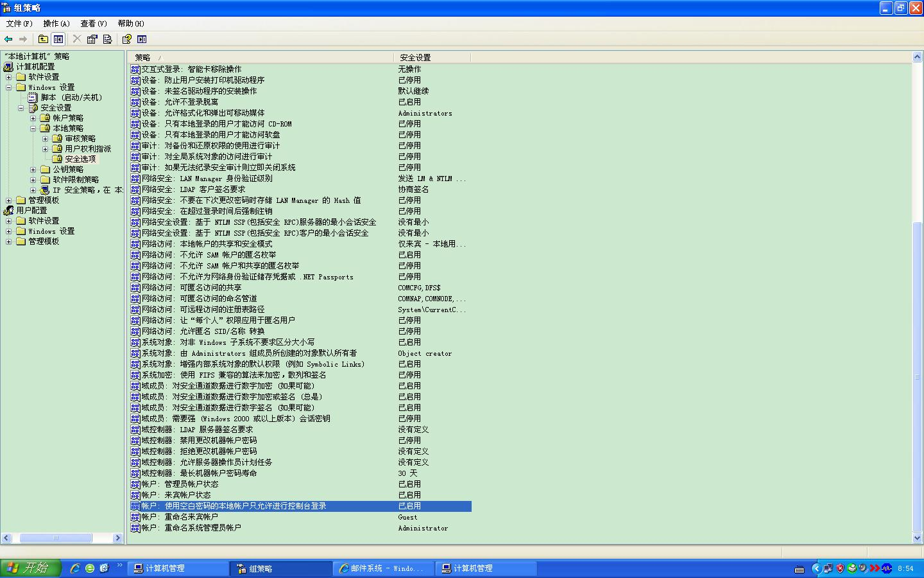Open the Help toolbar icon
This screenshot has height=578, width=924.
pyautogui.click(x=127, y=39)
